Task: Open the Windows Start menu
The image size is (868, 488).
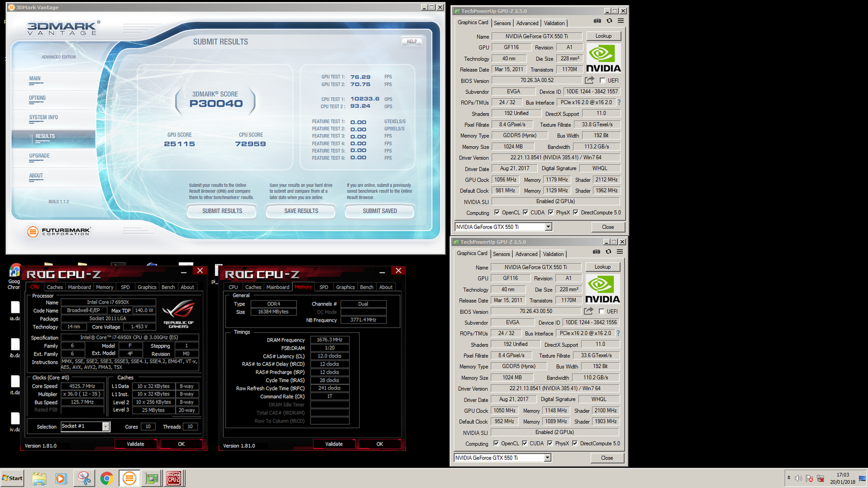Action: pyautogui.click(x=12, y=478)
